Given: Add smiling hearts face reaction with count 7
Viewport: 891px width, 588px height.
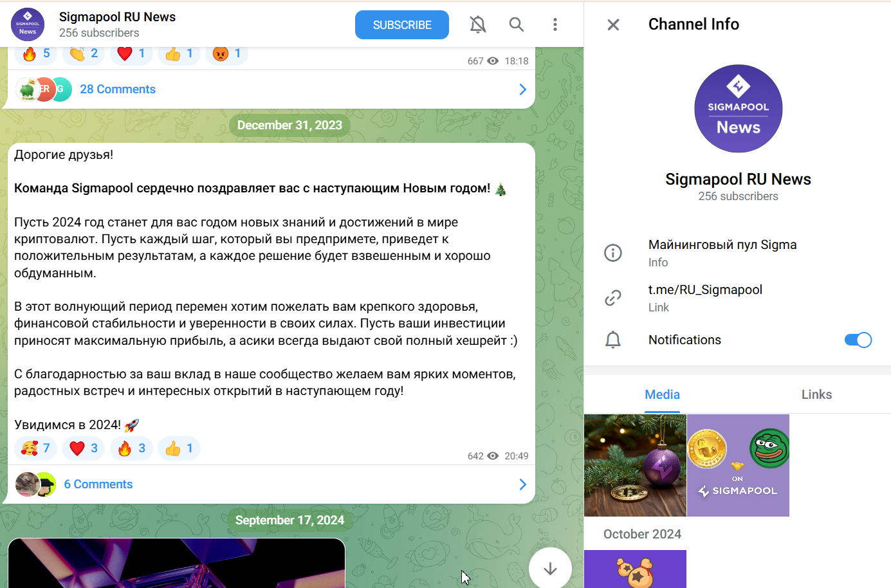Looking at the screenshot, I should [x=36, y=448].
